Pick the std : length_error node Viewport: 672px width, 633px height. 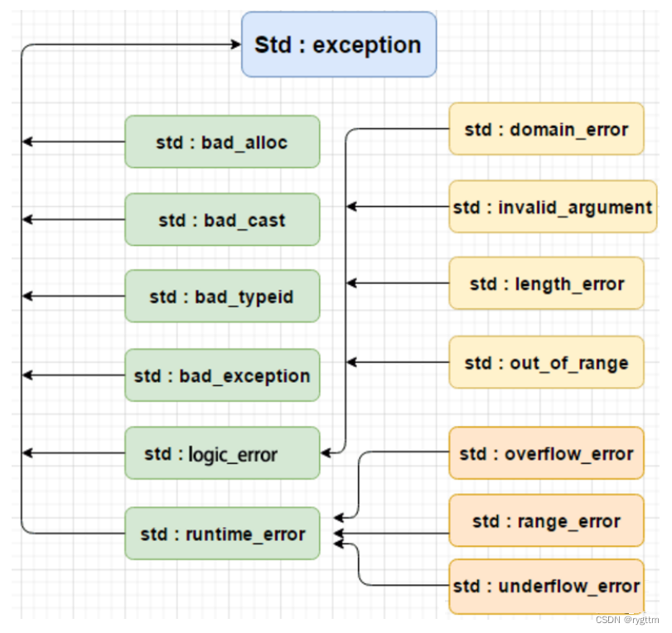(x=546, y=283)
